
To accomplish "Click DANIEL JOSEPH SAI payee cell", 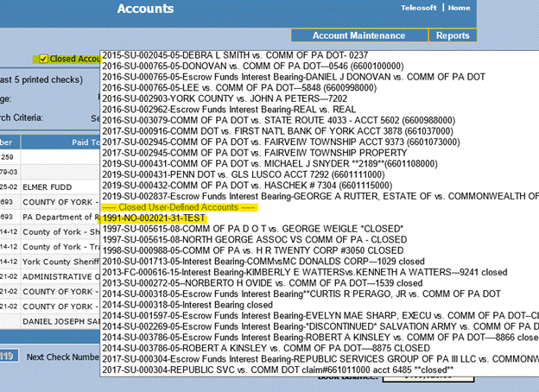I will pyautogui.click(x=60, y=321).
